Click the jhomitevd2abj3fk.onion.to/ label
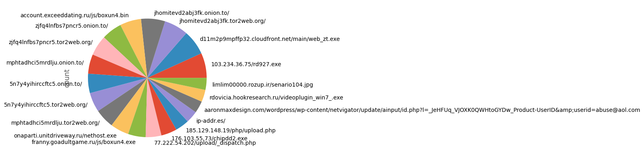644x156 pixels. 192,13
